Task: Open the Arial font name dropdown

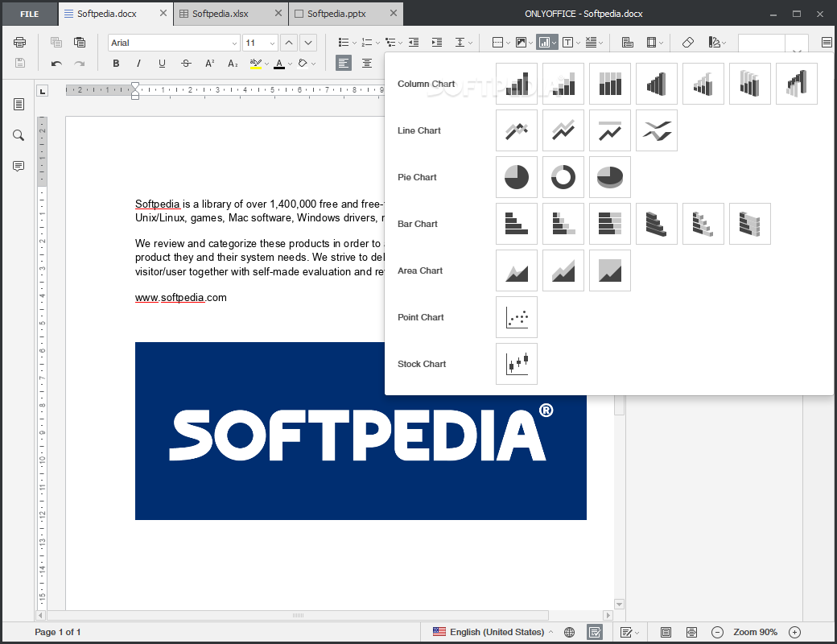Action: pyautogui.click(x=234, y=43)
